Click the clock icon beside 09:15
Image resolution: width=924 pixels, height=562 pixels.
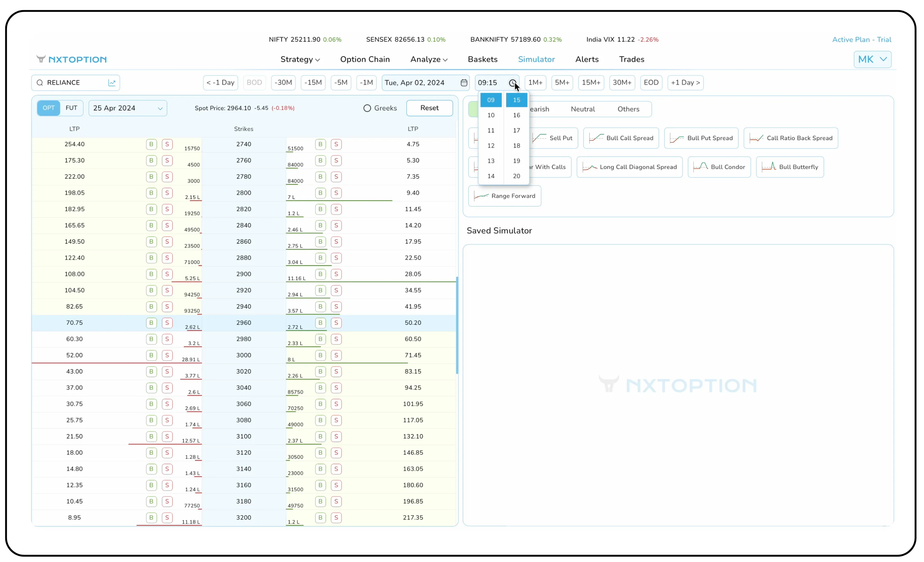click(x=513, y=83)
